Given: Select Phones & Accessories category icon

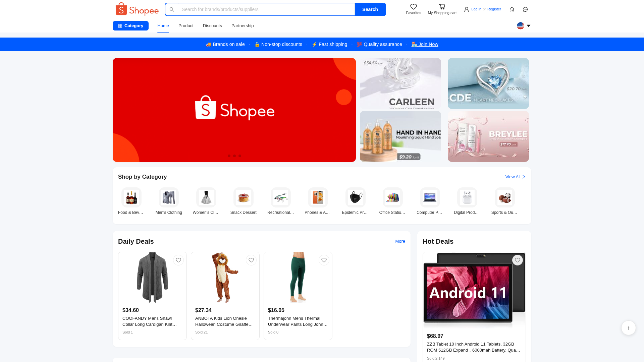Looking at the screenshot, I should click(x=318, y=197).
